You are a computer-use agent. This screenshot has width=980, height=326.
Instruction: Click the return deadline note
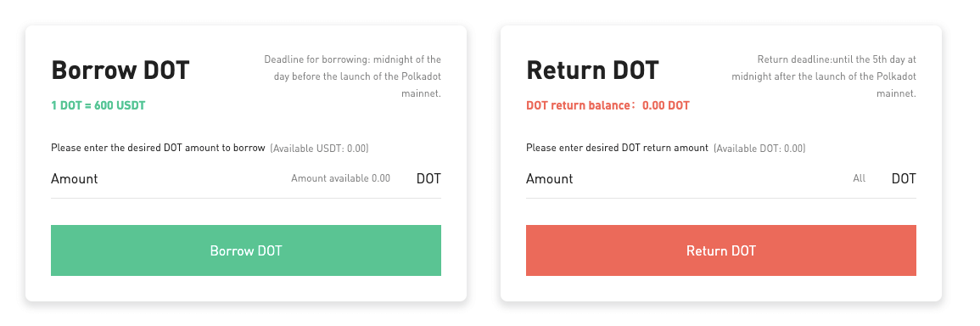point(824,76)
